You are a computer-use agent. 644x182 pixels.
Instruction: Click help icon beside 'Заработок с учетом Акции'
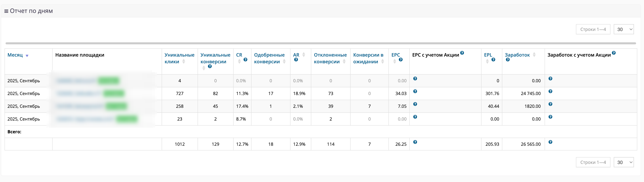pyautogui.click(x=614, y=53)
